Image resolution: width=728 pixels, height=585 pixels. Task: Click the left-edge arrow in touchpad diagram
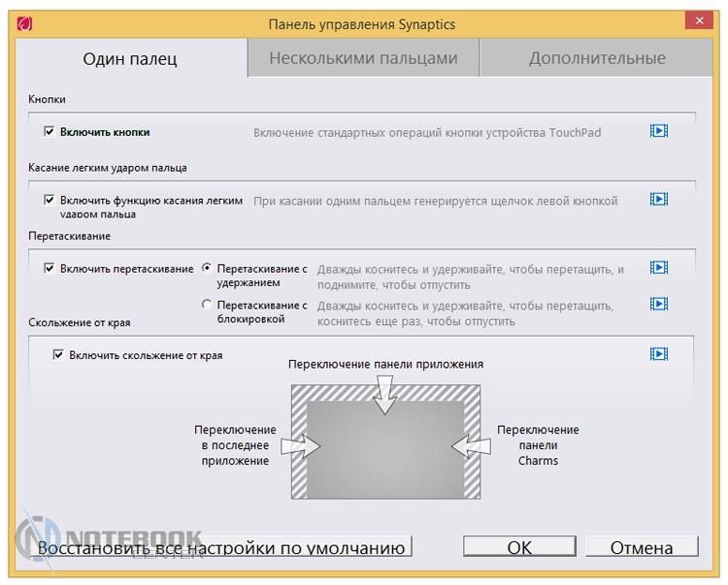301,446
